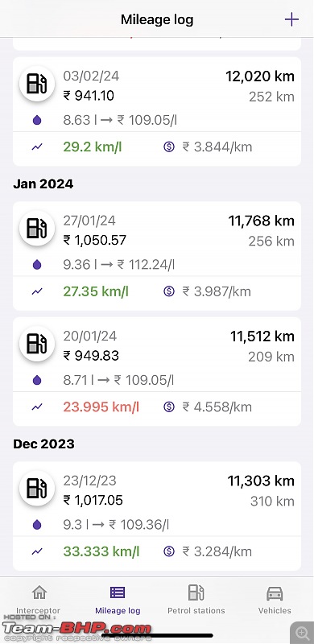Click the magnifier zoom icon in corner
The height and width of the screenshot is (644, 314).
tap(302, 633)
